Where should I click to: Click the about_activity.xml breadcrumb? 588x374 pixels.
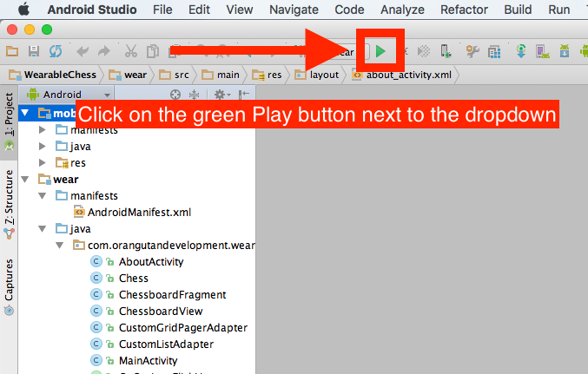click(401, 75)
